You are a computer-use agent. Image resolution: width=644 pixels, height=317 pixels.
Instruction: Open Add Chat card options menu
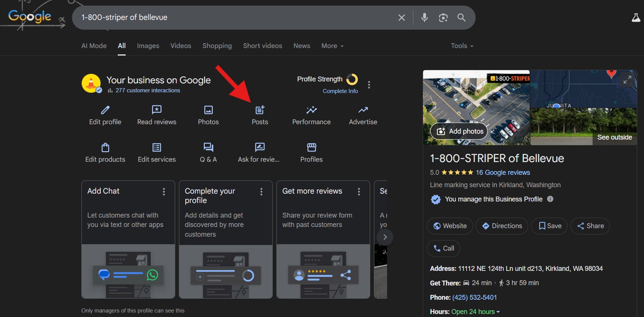tap(164, 192)
